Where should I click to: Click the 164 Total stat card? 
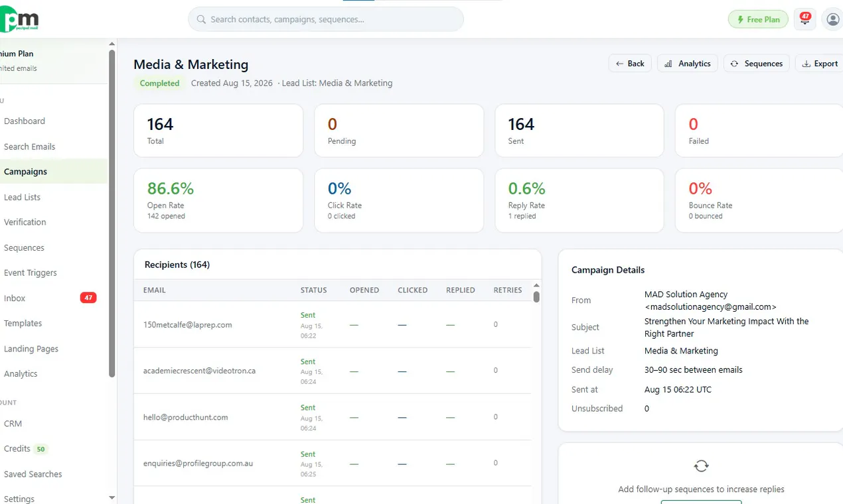[218, 131]
